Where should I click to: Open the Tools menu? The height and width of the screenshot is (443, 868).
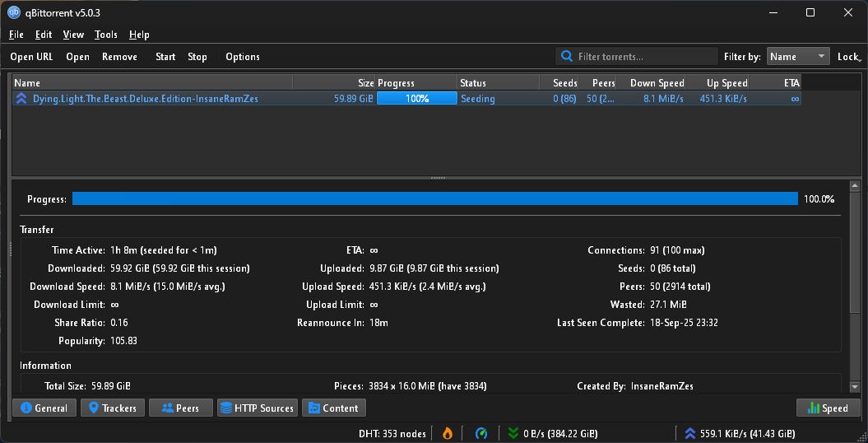106,35
